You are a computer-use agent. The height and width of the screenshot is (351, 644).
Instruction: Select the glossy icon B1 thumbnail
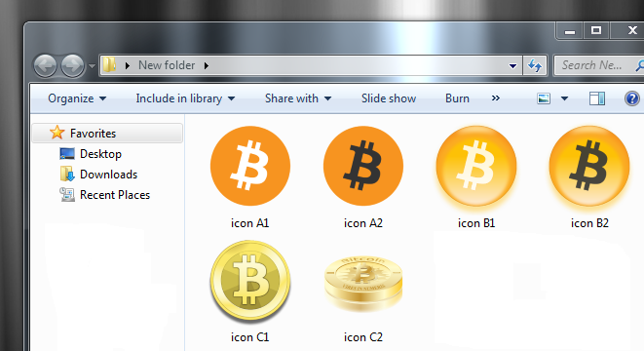pyautogui.click(x=476, y=166)
